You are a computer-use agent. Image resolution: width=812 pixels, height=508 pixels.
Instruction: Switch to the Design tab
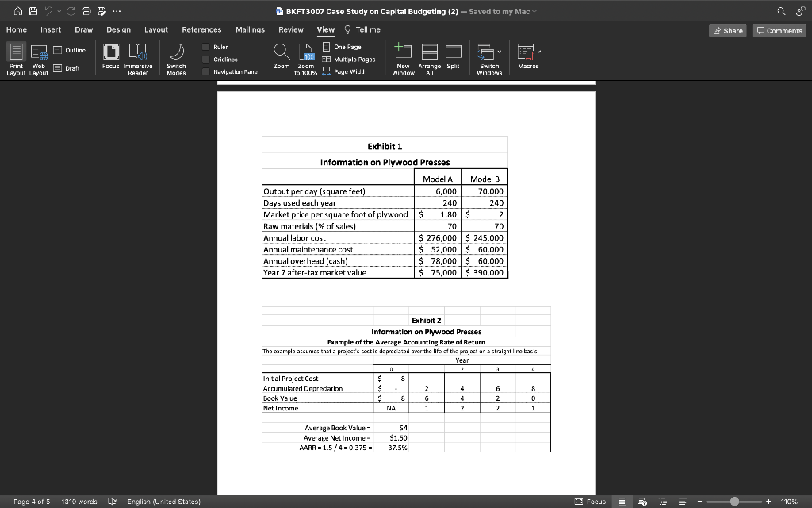pyautogui.click(x=119, y=29)
